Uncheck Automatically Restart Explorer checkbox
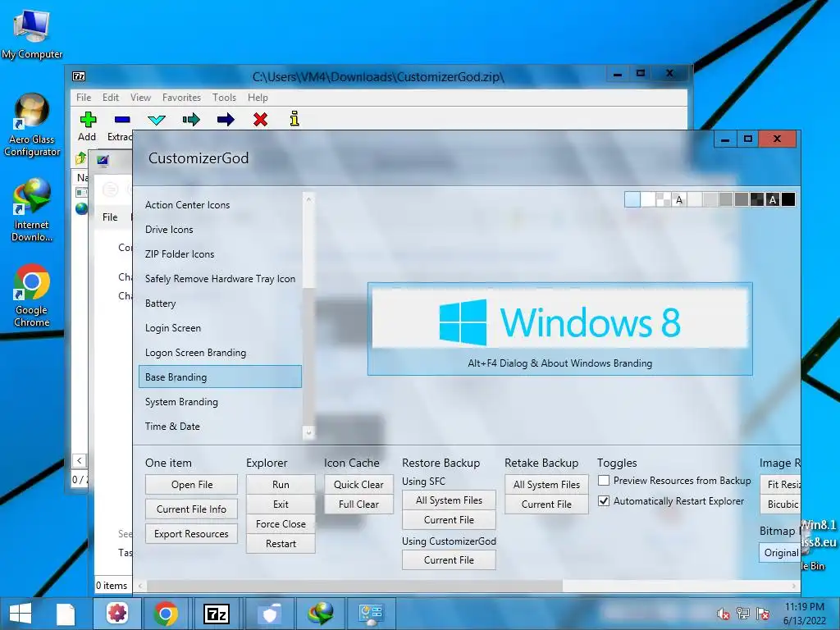The image size is (840, 630). pos(604,501)
